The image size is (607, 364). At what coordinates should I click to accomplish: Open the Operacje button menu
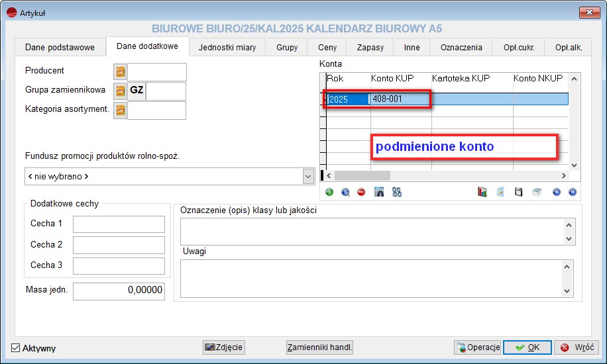click(x=477, y=347)
